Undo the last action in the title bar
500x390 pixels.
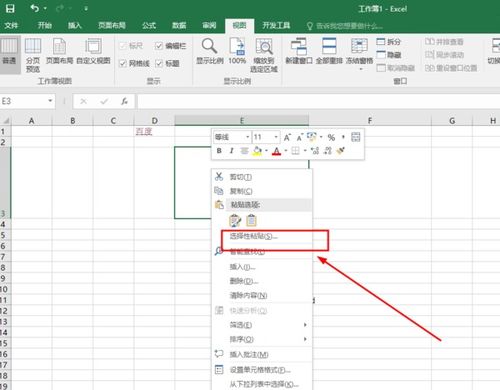[x=34, y=8]
